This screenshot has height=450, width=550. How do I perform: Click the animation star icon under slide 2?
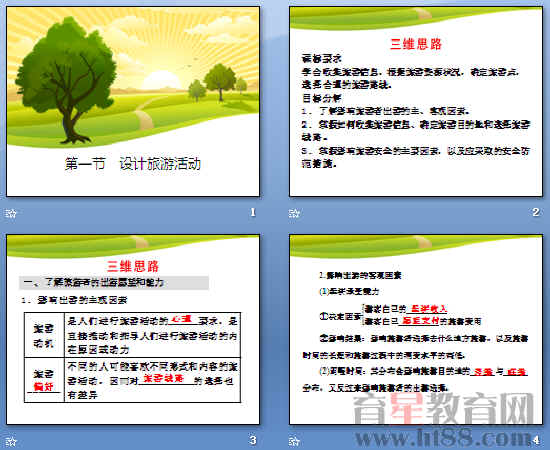[x=294, y=213]
